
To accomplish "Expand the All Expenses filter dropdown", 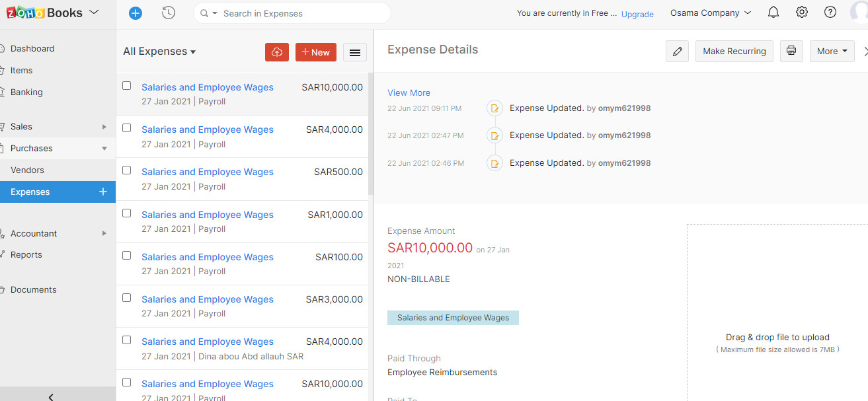I will (159, 52).
